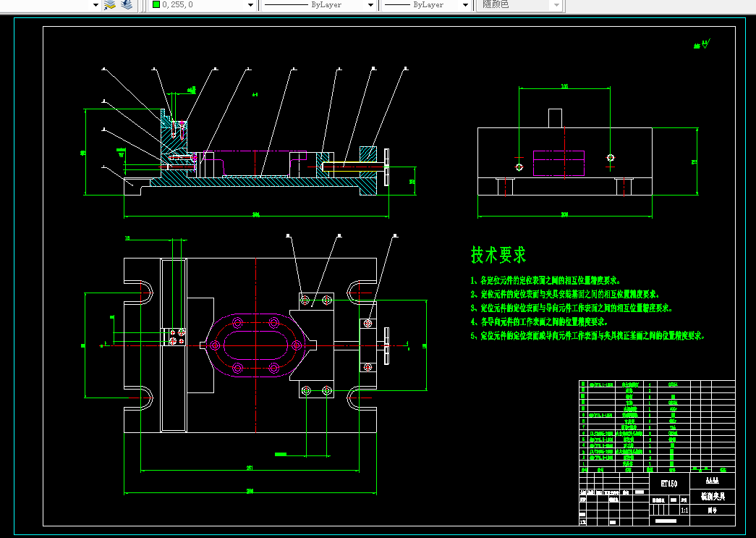Image resolution: width=756 pixels, height=538 pixels.
Task: Click the 1:1 scale cell in title block
Action: (x=685, y=510)
